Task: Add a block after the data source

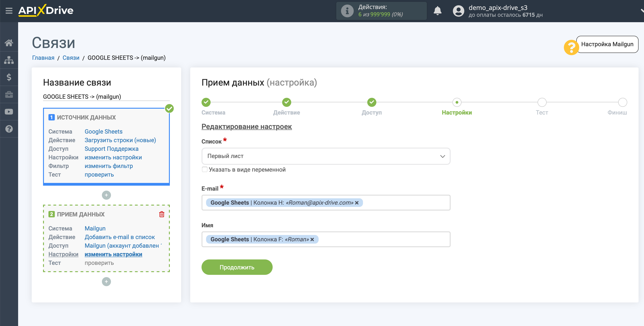Action: pos(106,195)
